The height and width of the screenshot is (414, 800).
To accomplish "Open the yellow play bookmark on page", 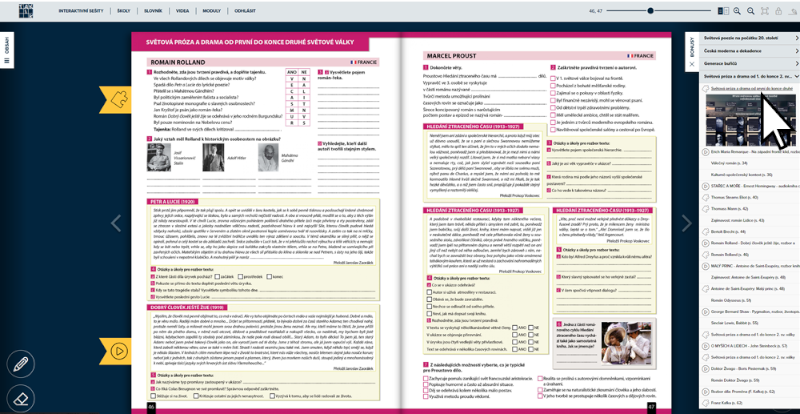I will point(116,351).
